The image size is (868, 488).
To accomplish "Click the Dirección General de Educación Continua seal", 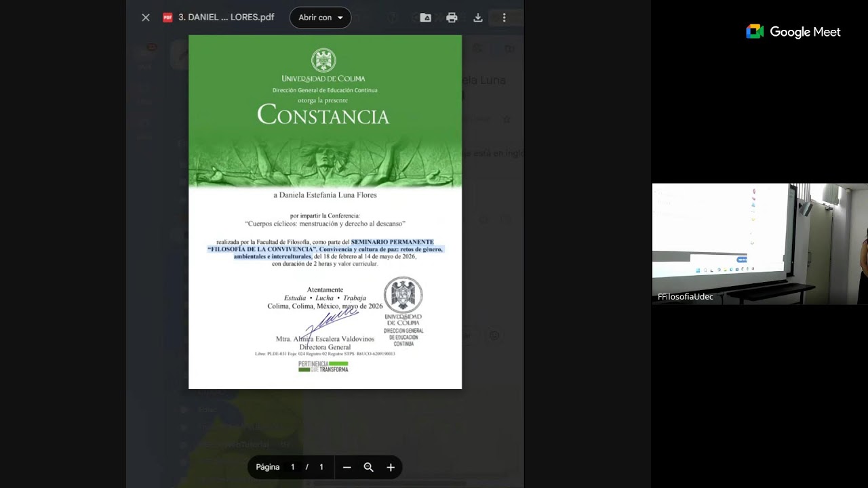I will point(403,312).
